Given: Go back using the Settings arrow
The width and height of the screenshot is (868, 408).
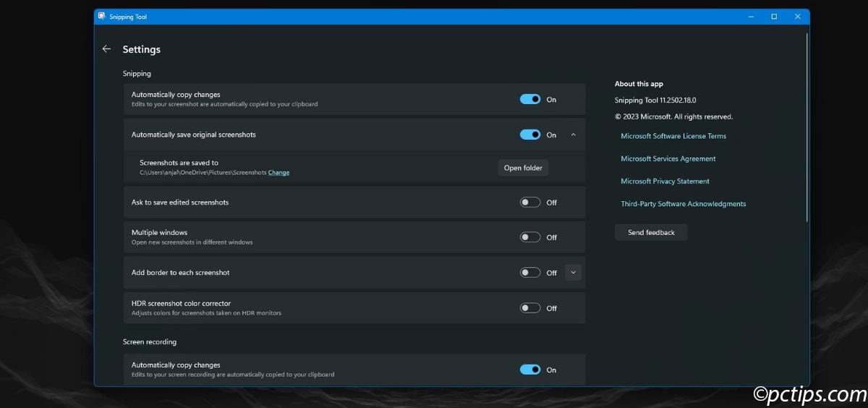Looking at the screenshot, I should point(106,49).
